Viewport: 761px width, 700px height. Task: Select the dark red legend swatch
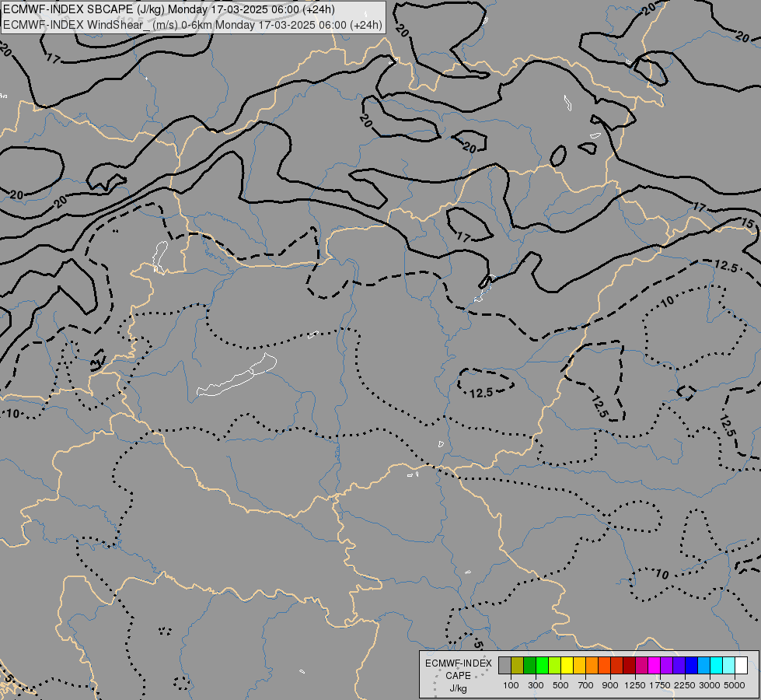[x=629, y=666]
